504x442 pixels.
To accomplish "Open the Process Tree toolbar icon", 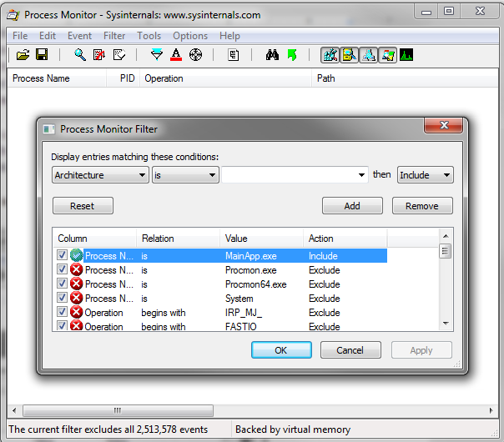I will [234, 55].
